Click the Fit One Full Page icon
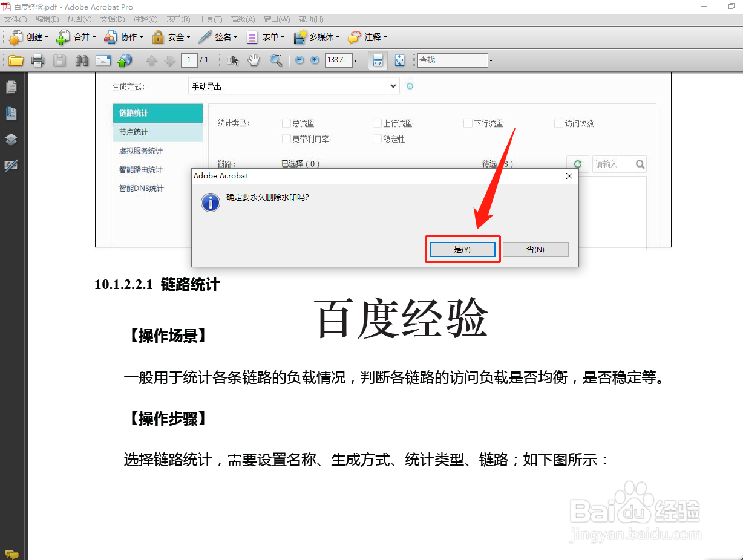The image size is (743, 560). pos(399,60)
